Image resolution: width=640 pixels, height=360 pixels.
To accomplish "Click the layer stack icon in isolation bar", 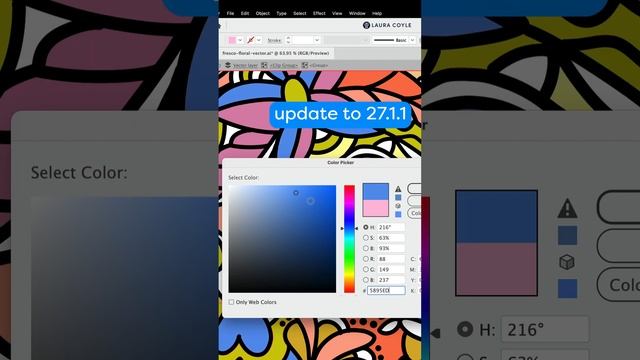I will [228, 65].
